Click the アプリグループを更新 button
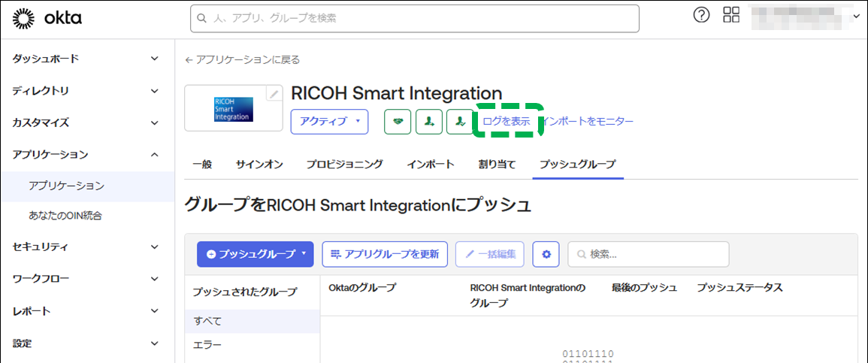The width and height of the screenshot is (868, 363). pos(385,254)
